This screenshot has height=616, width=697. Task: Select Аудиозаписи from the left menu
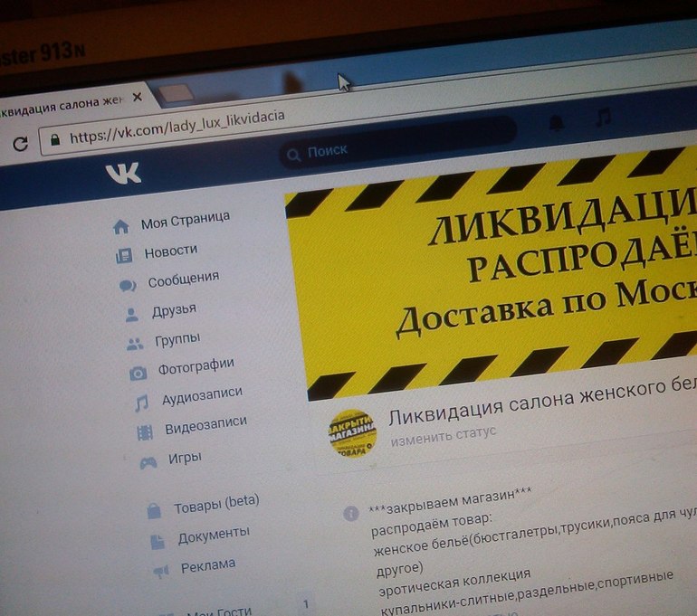pos(202,395)
